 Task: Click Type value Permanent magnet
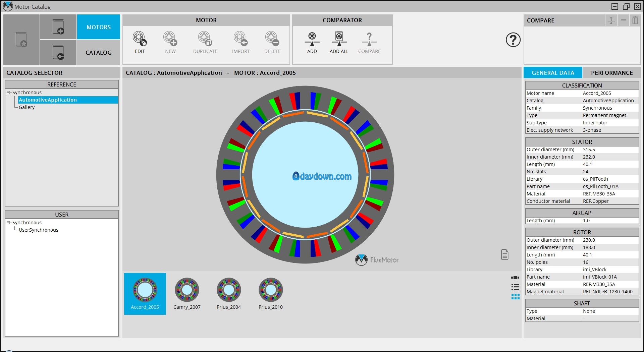610,115
